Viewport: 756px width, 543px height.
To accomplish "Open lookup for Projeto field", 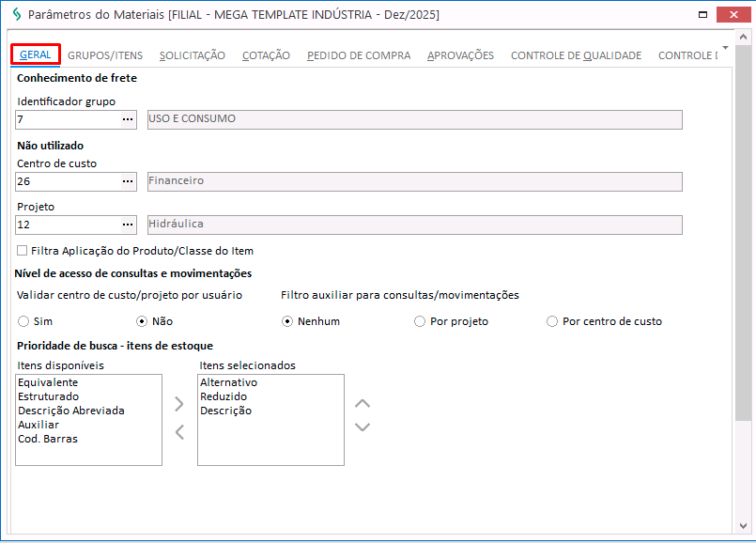I will point(128,225).
